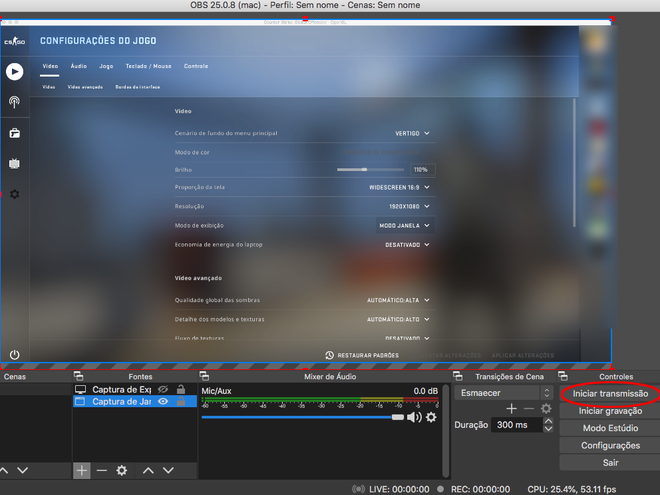Undock the Controles panel icon
This screenshot has width=660, height=495.
coord(563,376)
